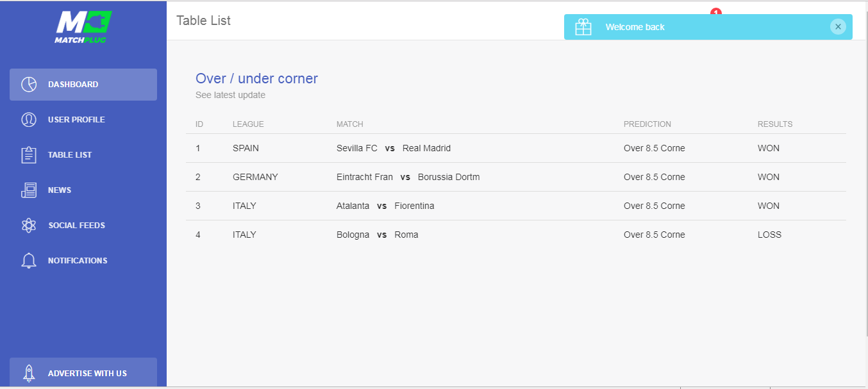Click the PREDICTION column header
868x389 pixels.
click(x=647, y=124)
